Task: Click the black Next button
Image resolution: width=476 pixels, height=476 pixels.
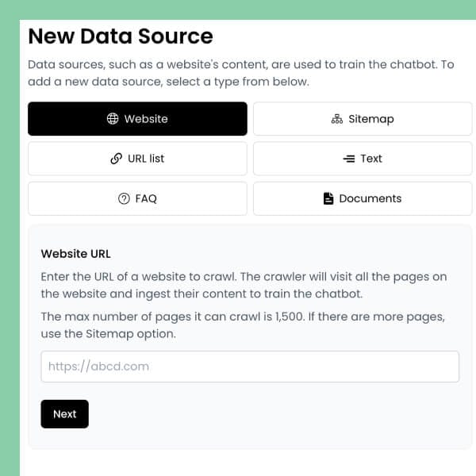Action: click(65, 414)
